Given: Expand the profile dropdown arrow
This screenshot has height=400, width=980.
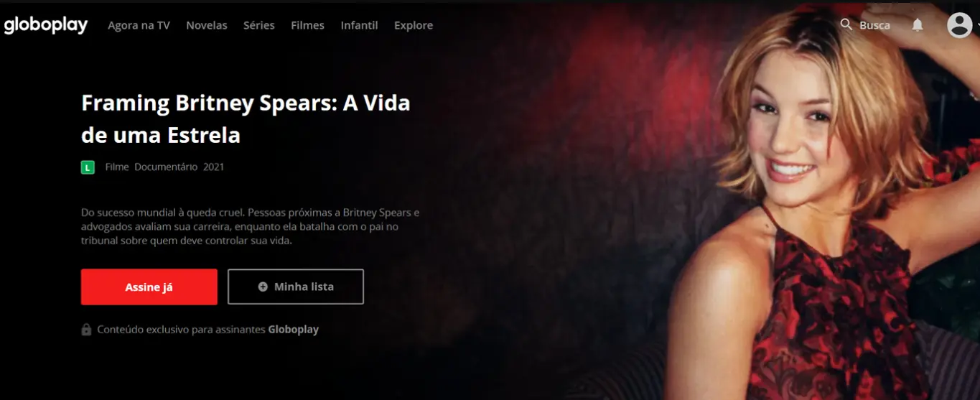Looking at the screenshot, I should point(977,25).
